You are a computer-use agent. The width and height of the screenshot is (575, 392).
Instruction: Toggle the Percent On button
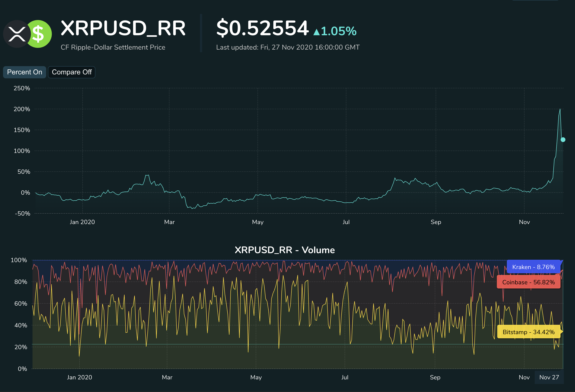[24, 72]
